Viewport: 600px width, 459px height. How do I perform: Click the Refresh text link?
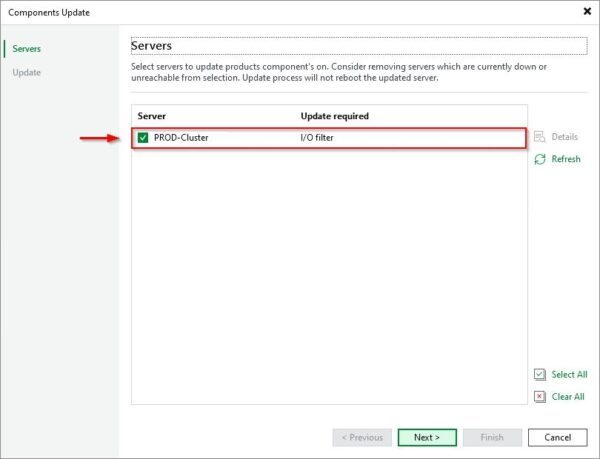pyautogui.click(x=566, y=159)
